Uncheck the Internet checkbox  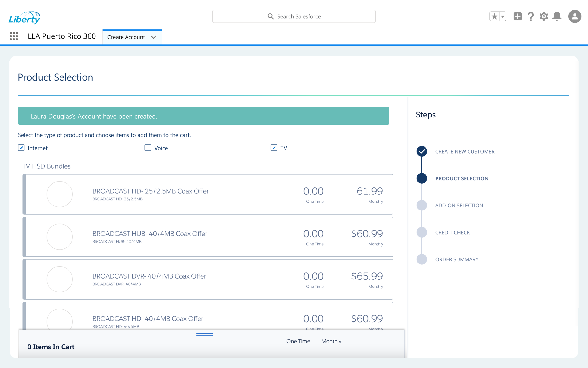[21, 148]
